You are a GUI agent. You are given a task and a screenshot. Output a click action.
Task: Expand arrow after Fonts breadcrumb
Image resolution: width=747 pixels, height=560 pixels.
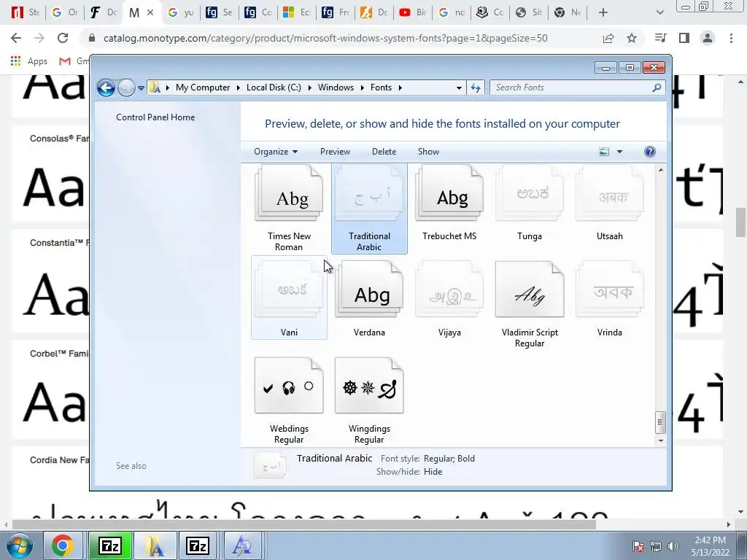click(x=400, y=87)
